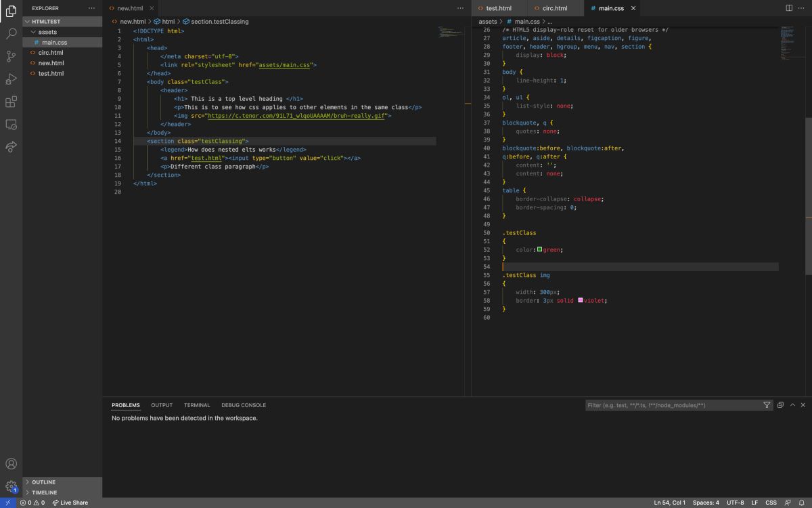
Task: Click the assets breadcrumb in right editor
Action: [x=487, y=22]
